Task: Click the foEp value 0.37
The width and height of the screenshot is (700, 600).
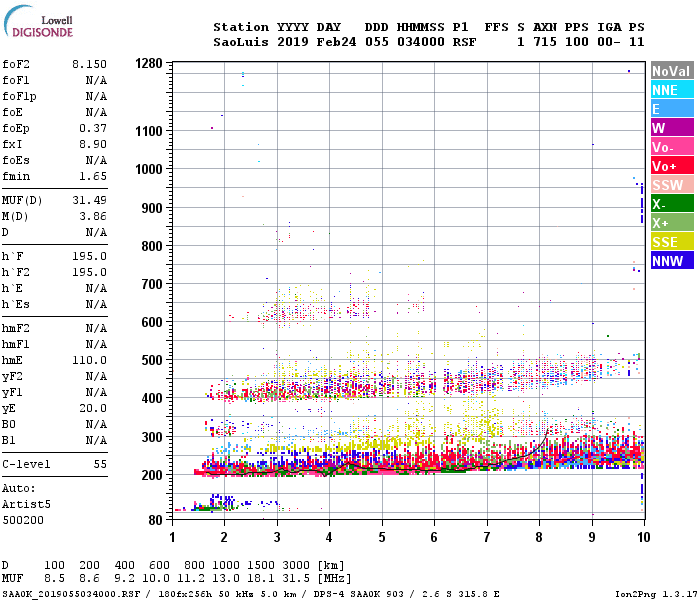Action: pos(93,129)
